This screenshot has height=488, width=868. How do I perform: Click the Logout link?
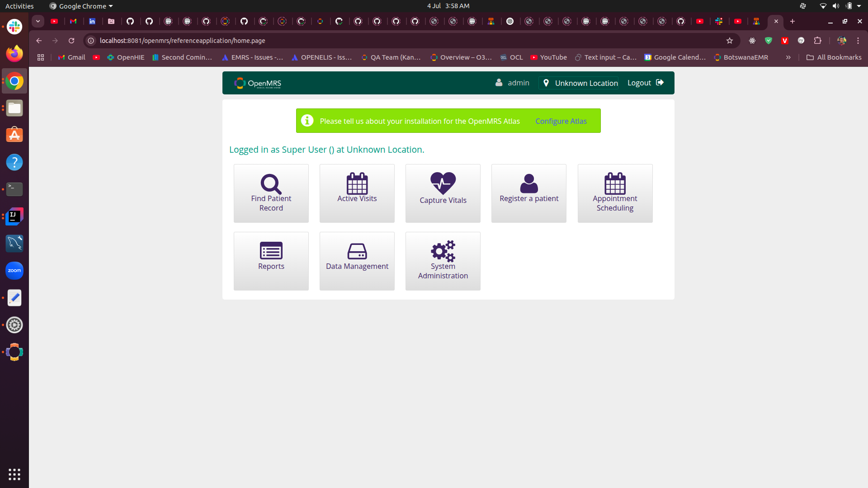pyautogui.click(x=645, y=83)
